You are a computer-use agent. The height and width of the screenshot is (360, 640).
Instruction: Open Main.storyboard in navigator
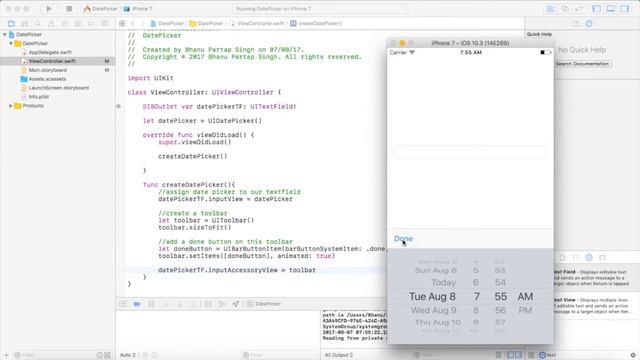point(48,70)
